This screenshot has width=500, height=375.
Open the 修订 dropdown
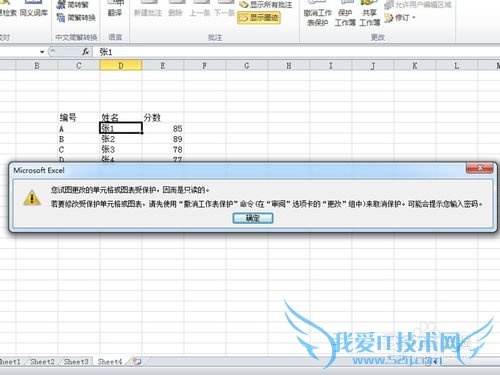[400, 18]
